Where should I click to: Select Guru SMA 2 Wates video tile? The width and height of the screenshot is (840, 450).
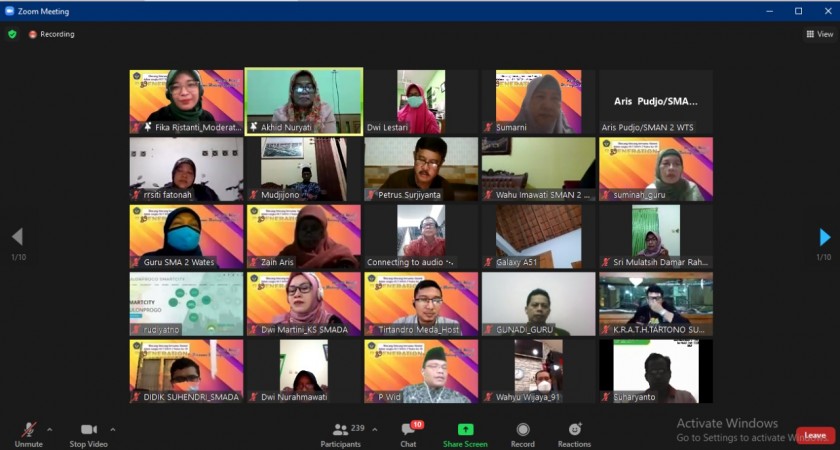tap(186, 237)
